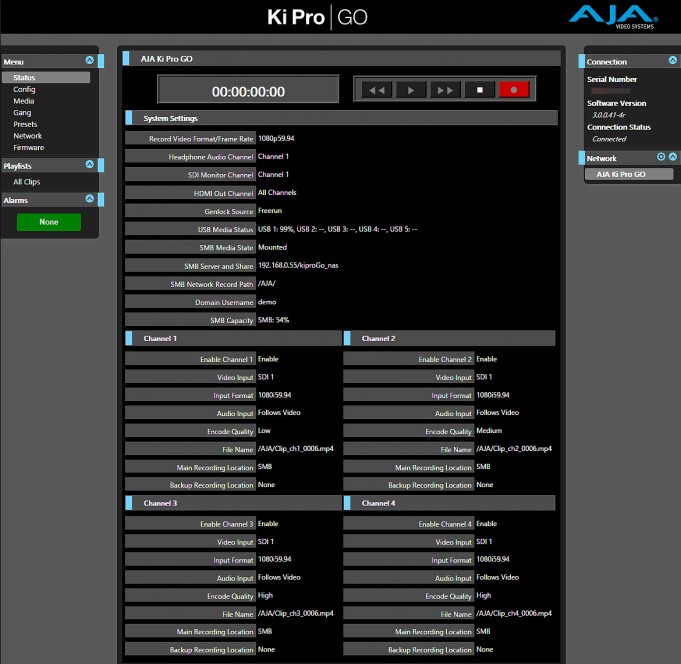Screen dimensions: 681x664
Task: Click the Mounted state value
Action: [x=272, y=247]
